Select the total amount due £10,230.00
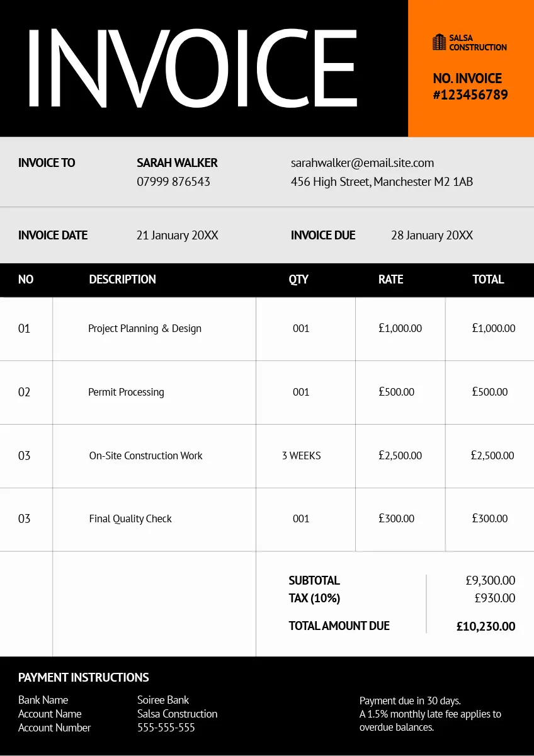The height and width of the screenshot is (756, 534). pyautogui.click(x=486, y=627)
